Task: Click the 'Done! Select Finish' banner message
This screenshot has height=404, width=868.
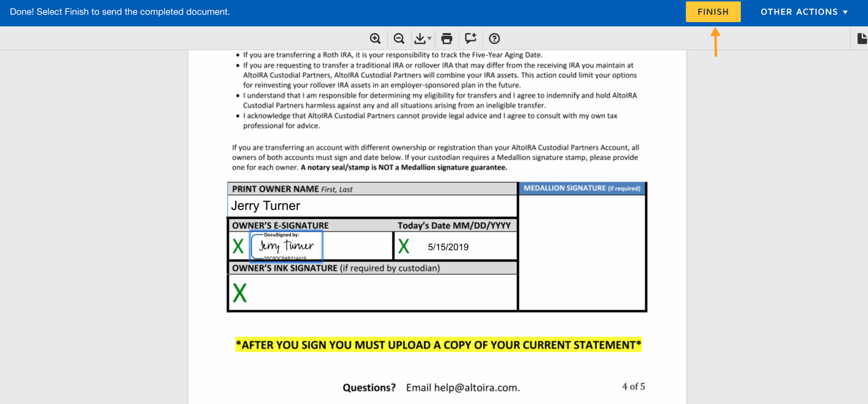Action: (120, 12)
